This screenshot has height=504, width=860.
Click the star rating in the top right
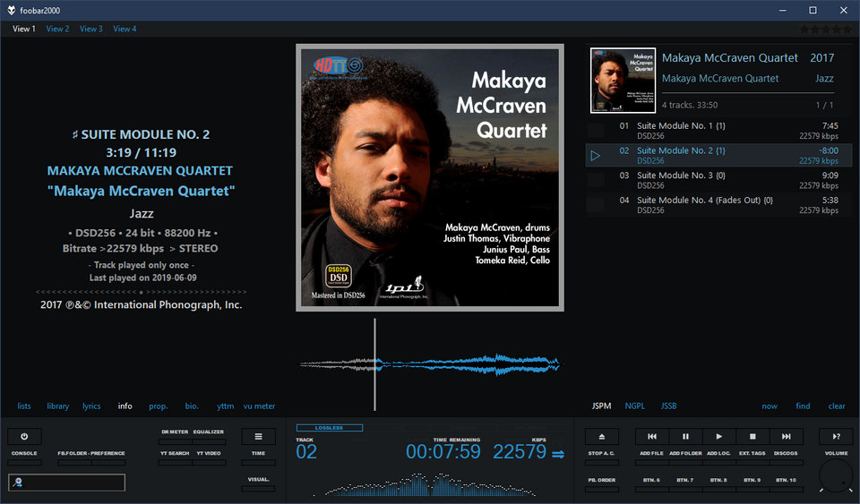(x=826, y=29)
